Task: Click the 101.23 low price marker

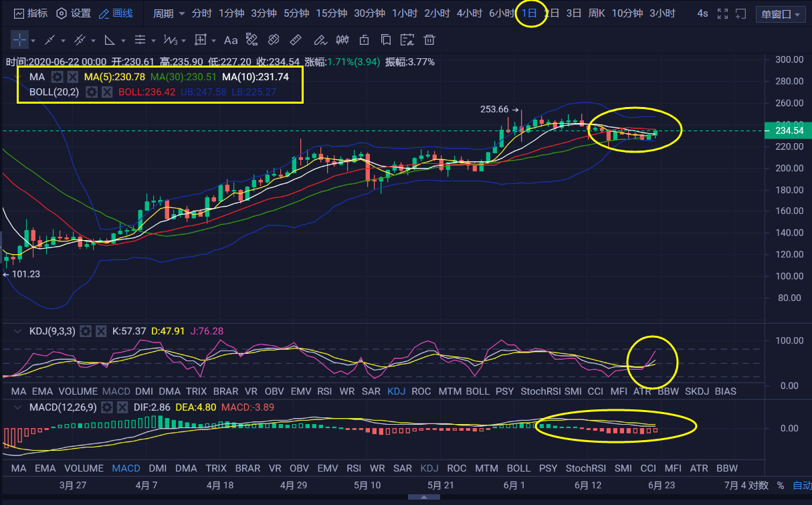Action: coord(22,274)
